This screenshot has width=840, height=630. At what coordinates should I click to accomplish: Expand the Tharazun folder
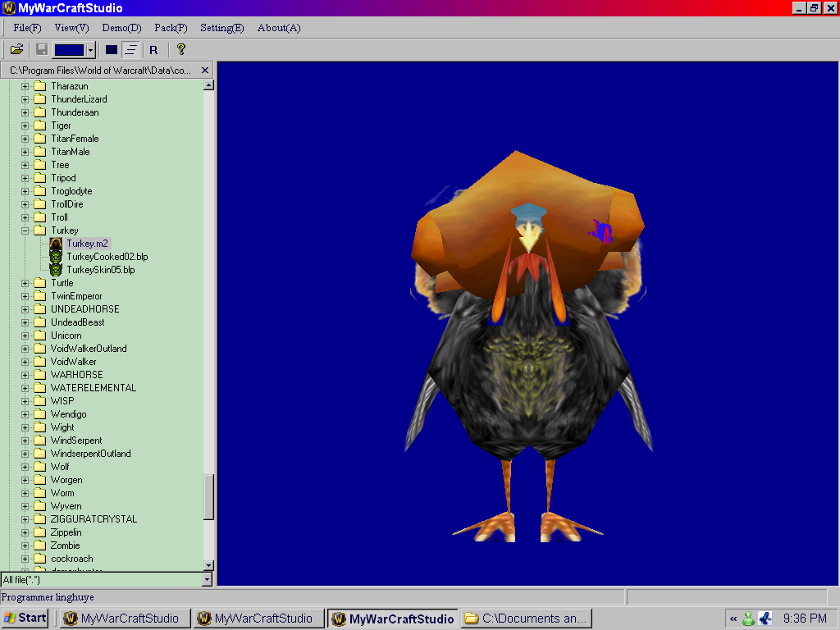point(25,86)
